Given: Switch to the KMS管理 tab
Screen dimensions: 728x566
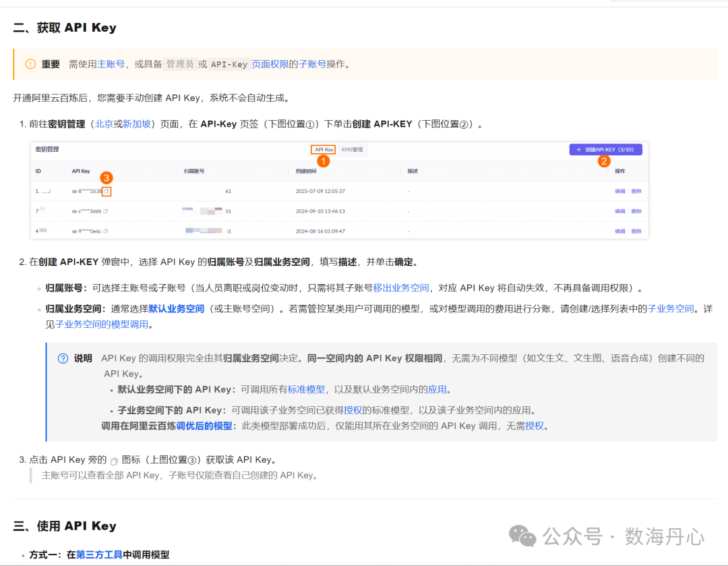Looking at the screenshot, I should (x=353, y=149).
